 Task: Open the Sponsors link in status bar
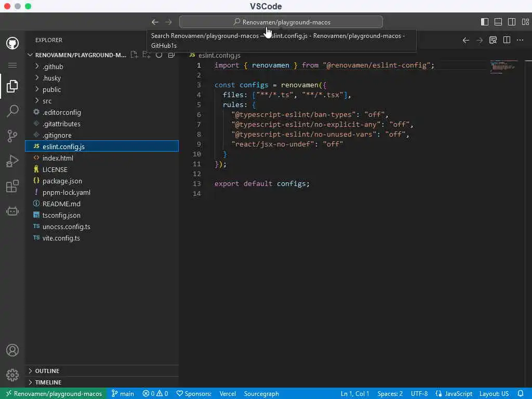point(194,394)
